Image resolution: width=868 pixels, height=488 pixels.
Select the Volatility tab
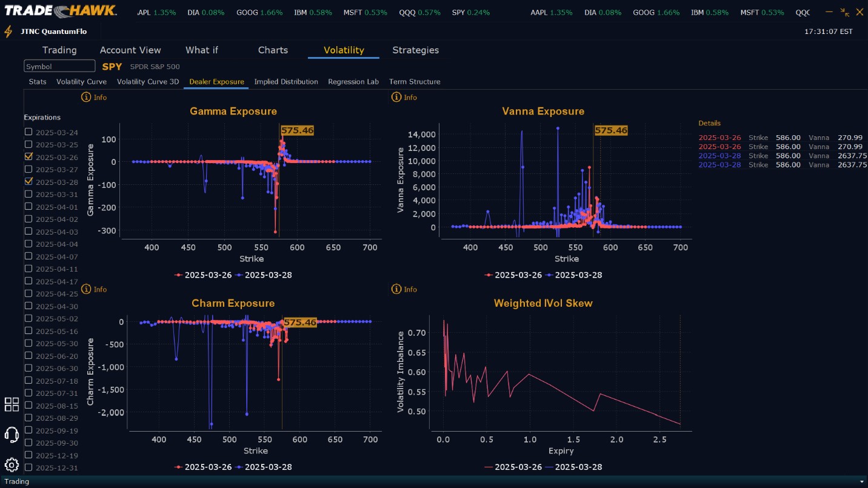(344, 50)
